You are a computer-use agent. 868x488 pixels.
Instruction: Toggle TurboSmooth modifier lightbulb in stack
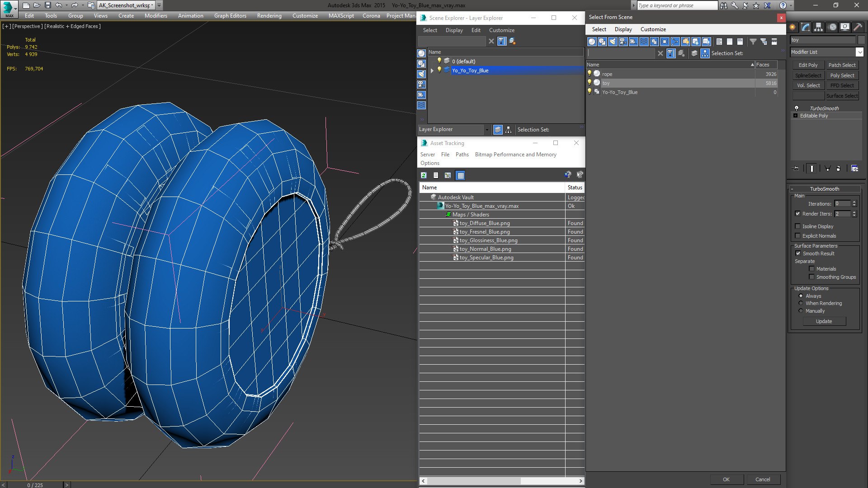tap(797, 108)
